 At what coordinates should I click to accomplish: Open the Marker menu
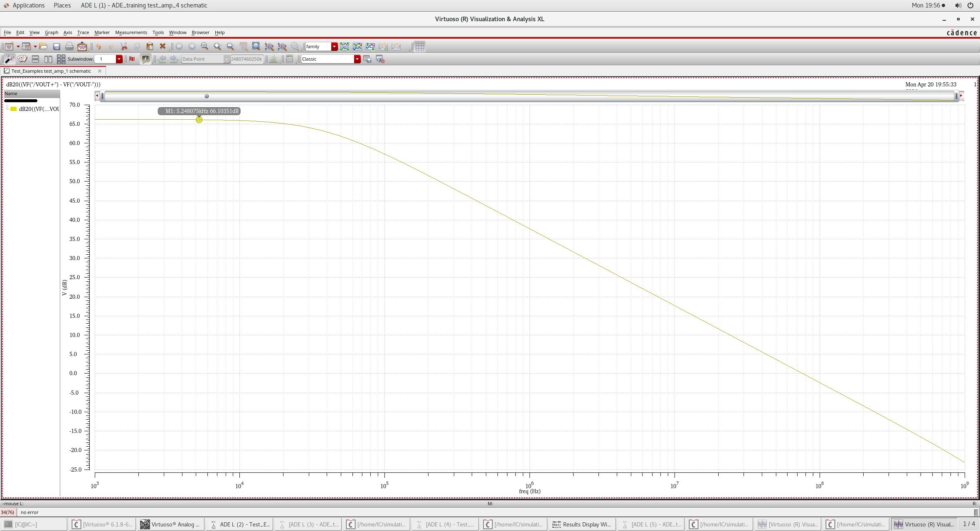(x=102, y=32)
